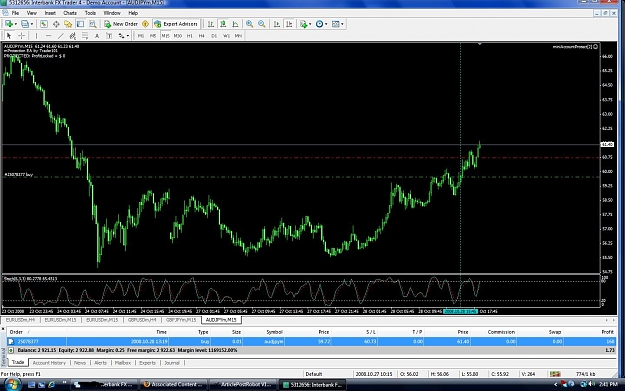Viewport: 625px width, 391px height.
Task: Click the Indicators list icon
Action: pos(304,24)
